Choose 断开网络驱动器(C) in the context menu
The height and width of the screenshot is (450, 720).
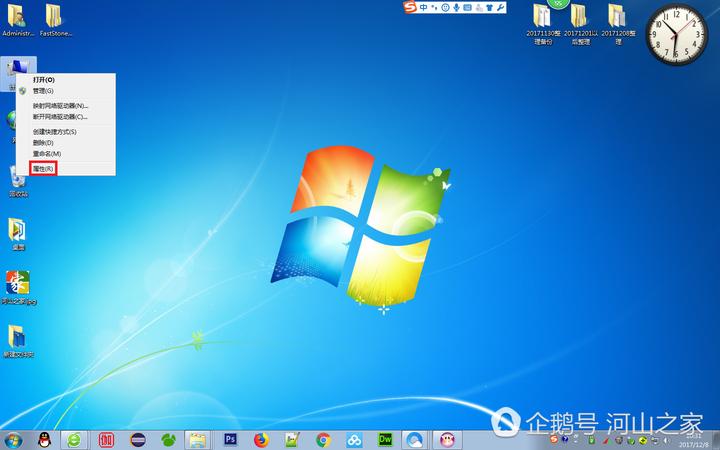(66, 117)
